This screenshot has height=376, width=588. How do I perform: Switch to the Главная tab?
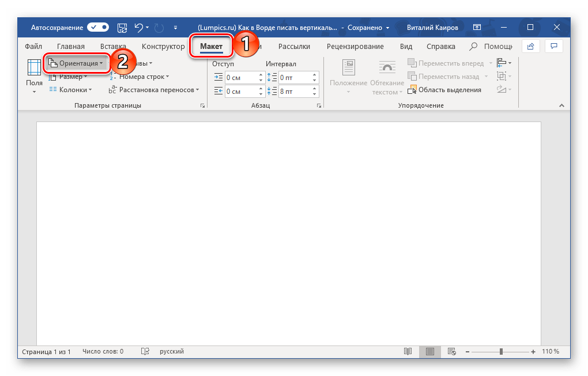(x=70, y=47)
